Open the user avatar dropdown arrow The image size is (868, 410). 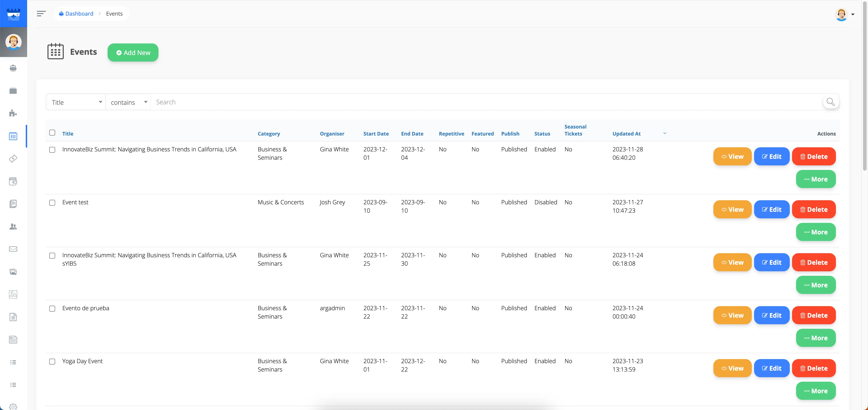853,14
